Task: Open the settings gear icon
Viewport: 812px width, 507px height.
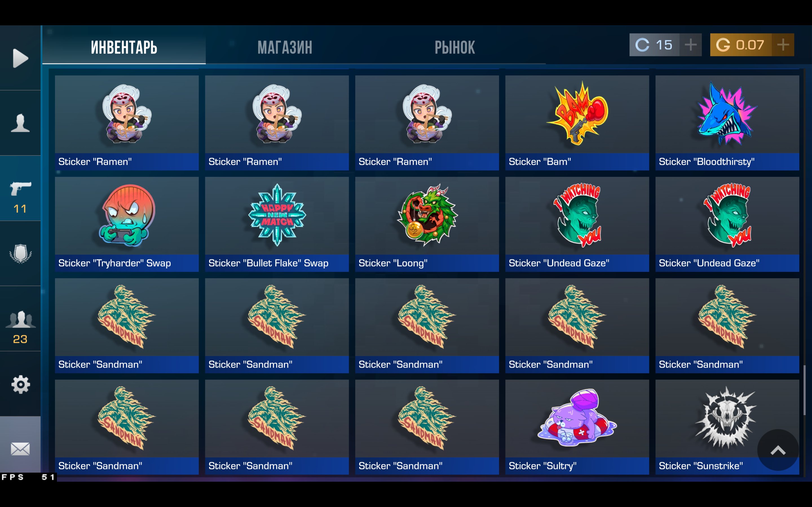Action: click(21, 384)
